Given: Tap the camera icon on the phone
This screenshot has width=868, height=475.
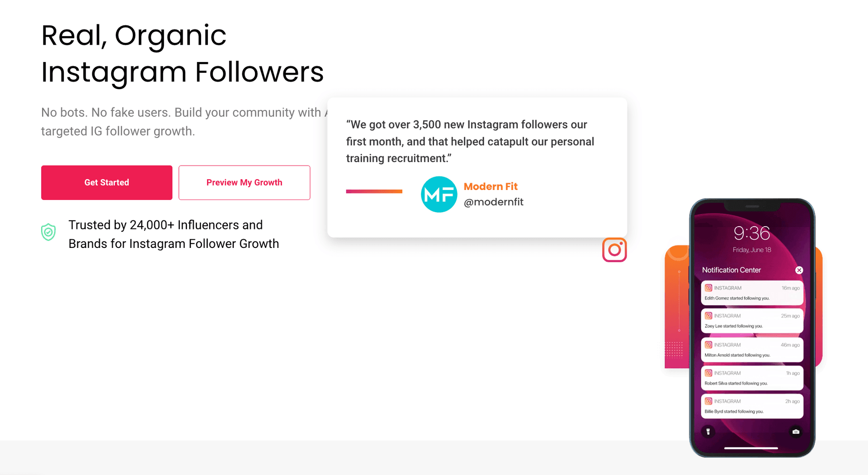Looking at the screenshot, I should coord(796,432).
